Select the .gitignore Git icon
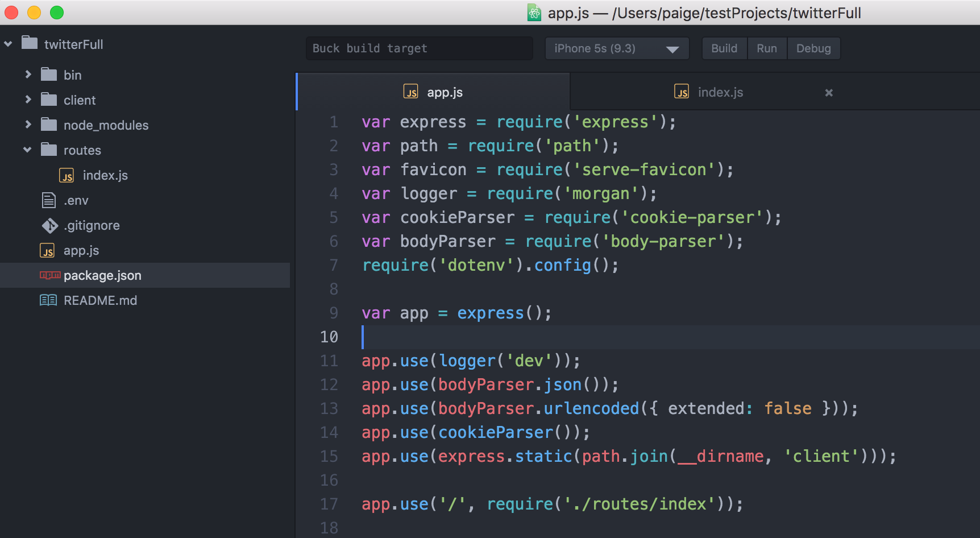Image resolution: width=980 pixels, height=538 pixels. tap(50, 225)
